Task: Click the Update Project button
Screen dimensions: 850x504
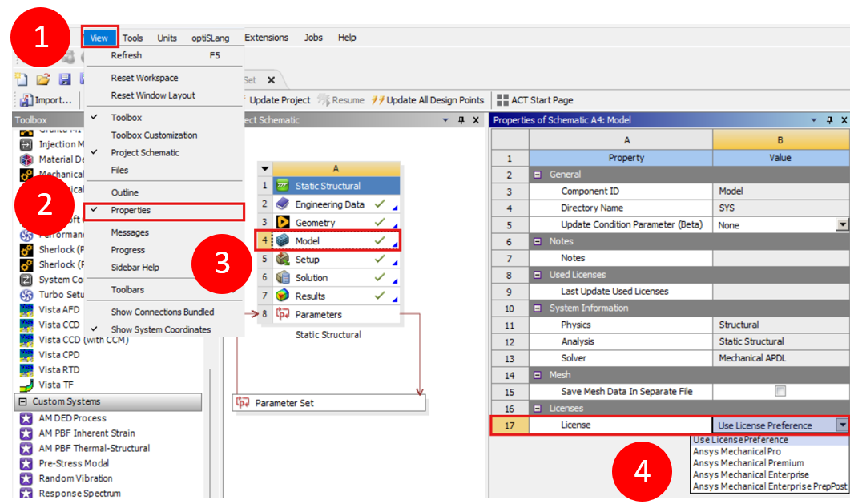Action: click(280, 100)
